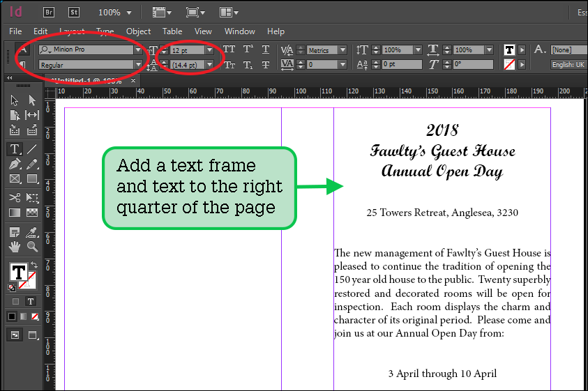Choose the Scissors tool
Image resolution: width=588 pixels, height=391 pixels.
[14, 197]
